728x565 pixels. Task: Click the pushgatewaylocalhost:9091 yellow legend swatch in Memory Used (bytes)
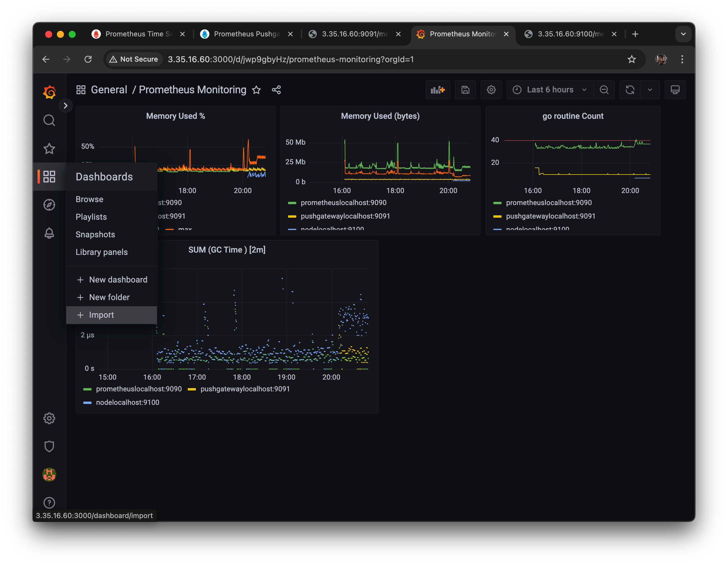pos(292,216)
